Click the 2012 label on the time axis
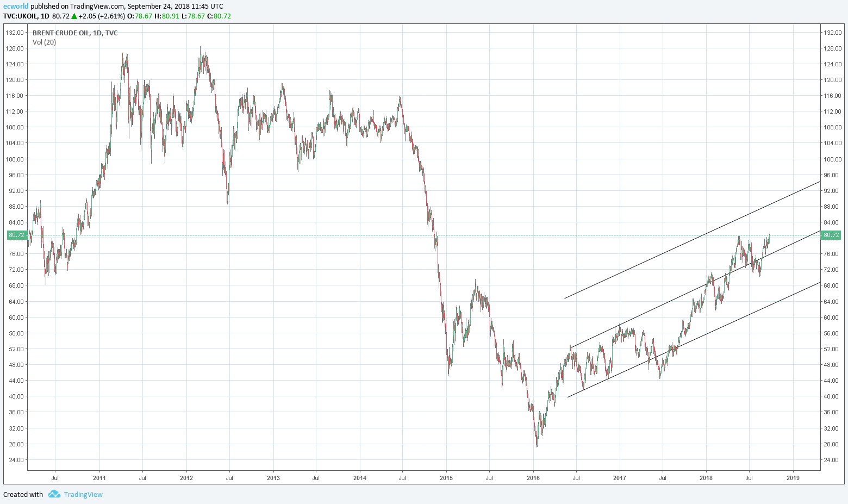Viewport: 848px width, 504px height. (x=186, y=478)
